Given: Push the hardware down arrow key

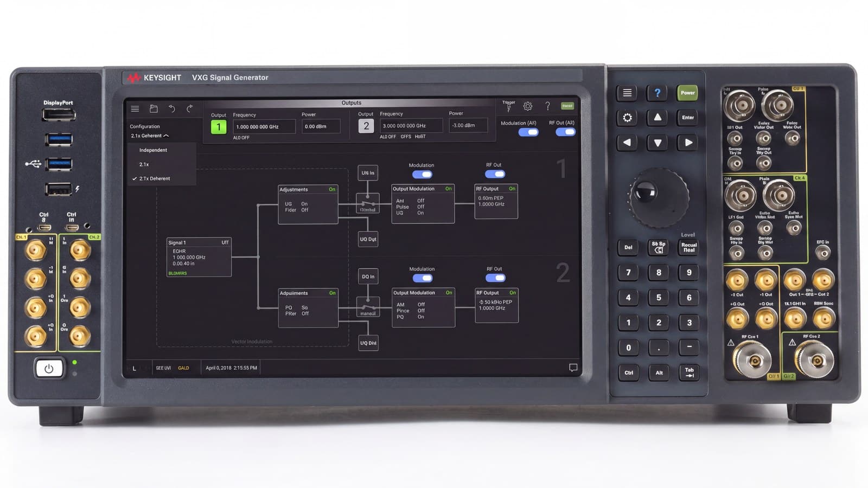Looking at the screenshot, I should 658,143.
